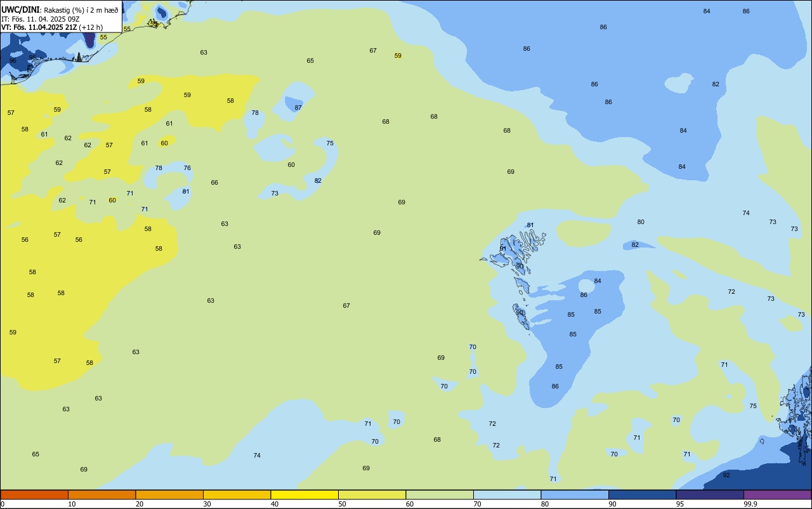Select the map value 66
The image size is (812, 509).
[x=214, y=182]
